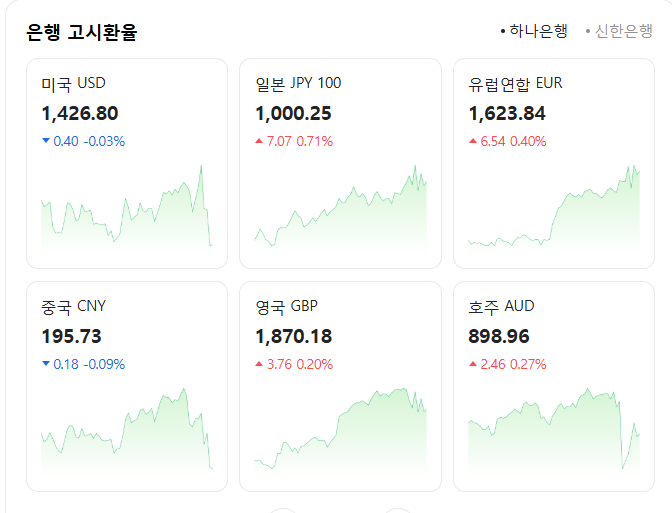
Task: Click the red up arrow under EUR
Action: click(x=473, y=141)
